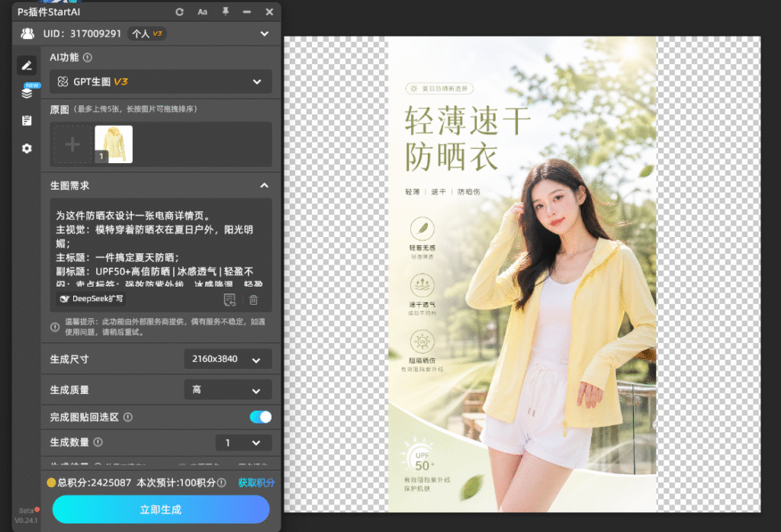
Task: Click the info icon next to 完成图贴回选区
Action: coord(128,417)
